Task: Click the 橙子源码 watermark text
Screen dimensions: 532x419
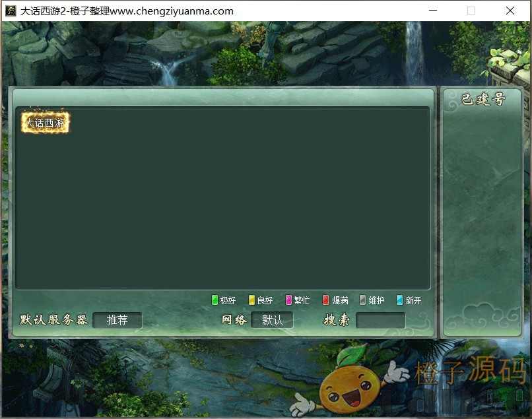Action: tap(470, 371)
